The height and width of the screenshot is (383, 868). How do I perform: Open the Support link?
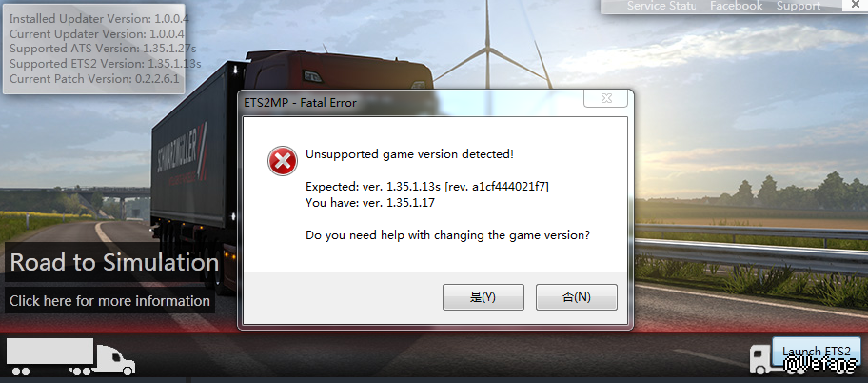tap(799, 6)
